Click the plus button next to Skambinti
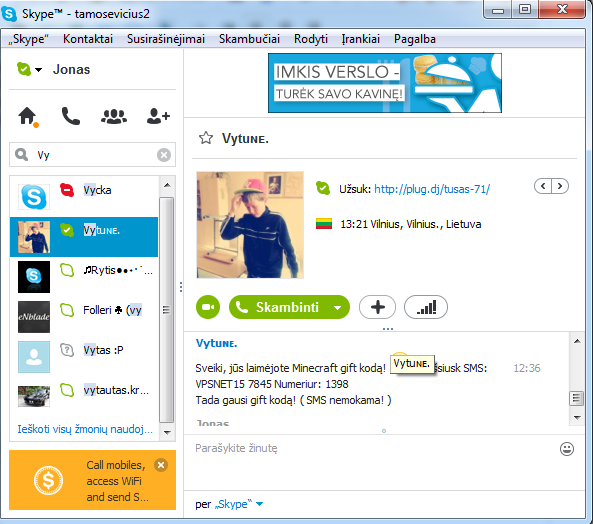This screenshot has height=524, width=593. point(377,307)
